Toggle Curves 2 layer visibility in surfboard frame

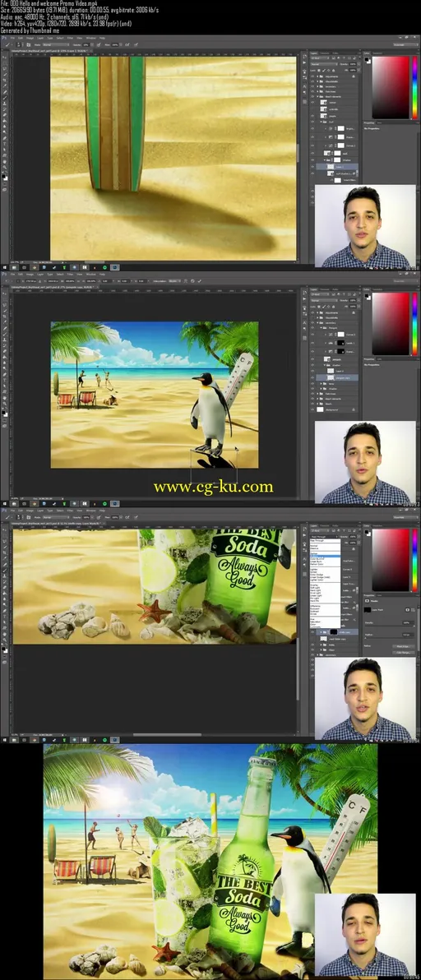tap(312, 146)
